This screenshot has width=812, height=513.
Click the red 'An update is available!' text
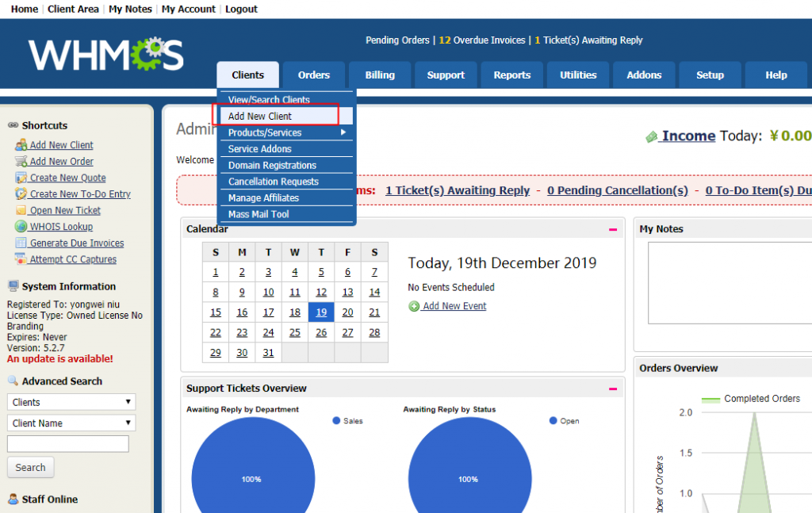(x=60, y=358)
